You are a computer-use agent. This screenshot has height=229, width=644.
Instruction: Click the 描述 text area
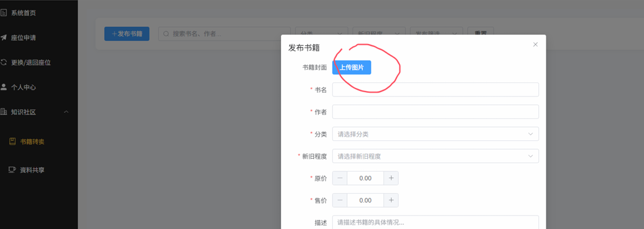pyautogui.click(x=435, y=222)
